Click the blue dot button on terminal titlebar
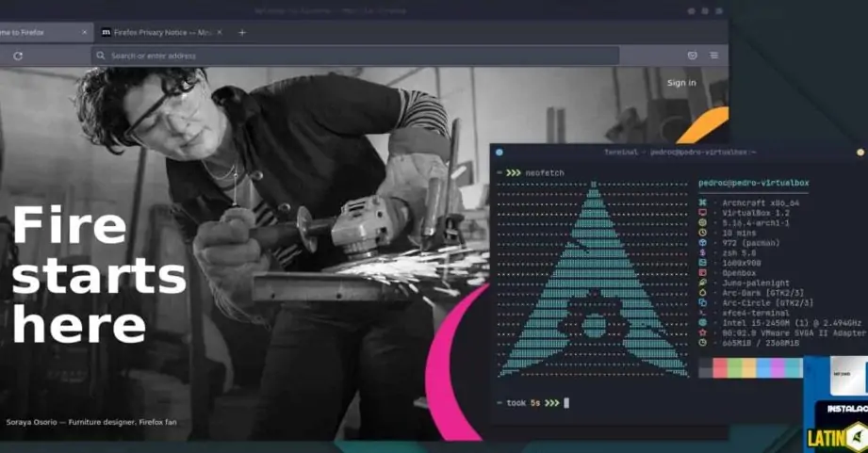This screenshot has width=868, height=453. click(500, 153)
